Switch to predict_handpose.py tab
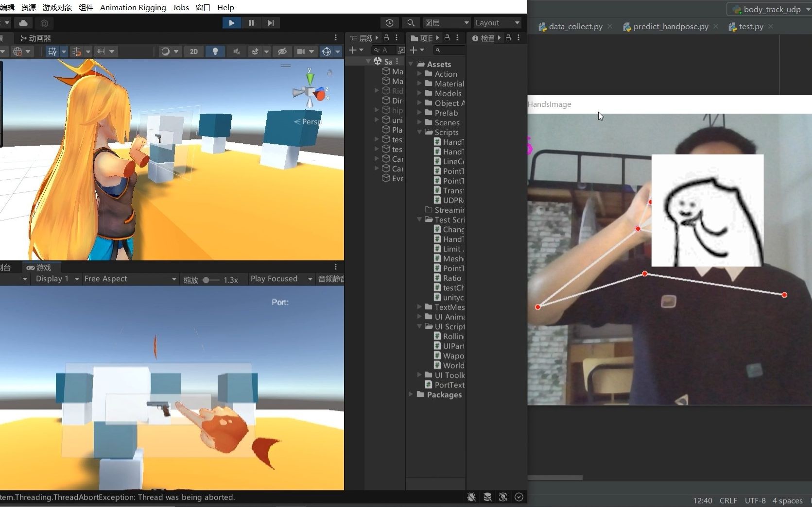 click(670, 27)
